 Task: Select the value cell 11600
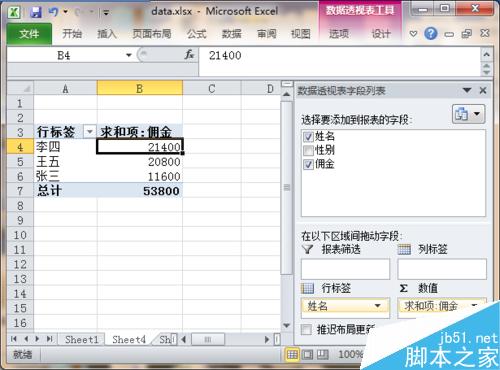click(x=140, y=176)
